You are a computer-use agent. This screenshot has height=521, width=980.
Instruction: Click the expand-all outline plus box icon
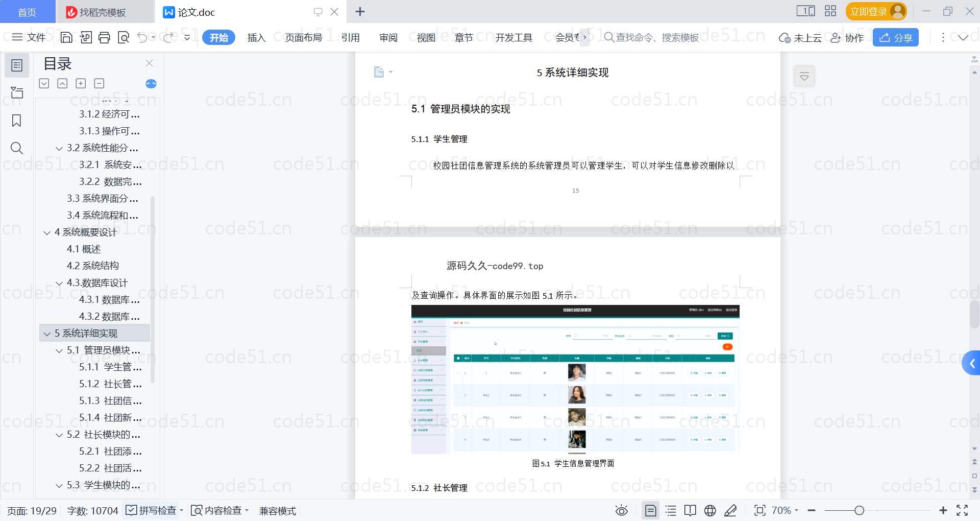pyautogui.click(x=81, y=83)
